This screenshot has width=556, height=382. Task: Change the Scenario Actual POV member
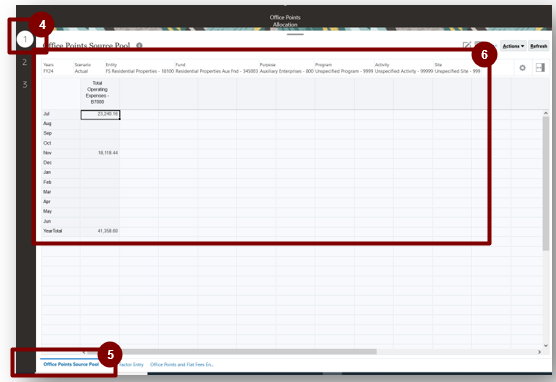83,68
